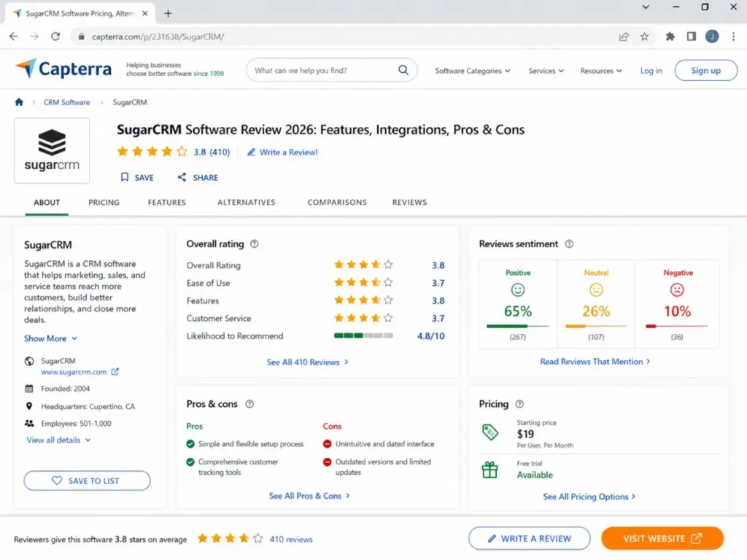The image size is (747, 560).
Task: Click See All Pros & Cons link
Action: tap(309, 496)
